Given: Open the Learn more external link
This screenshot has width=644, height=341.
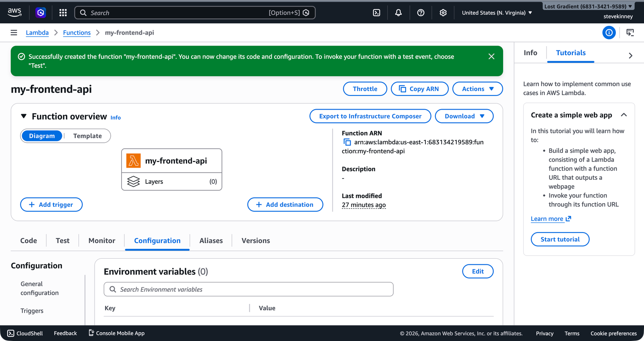Looking at the screenshot, I should coord(551,219).
